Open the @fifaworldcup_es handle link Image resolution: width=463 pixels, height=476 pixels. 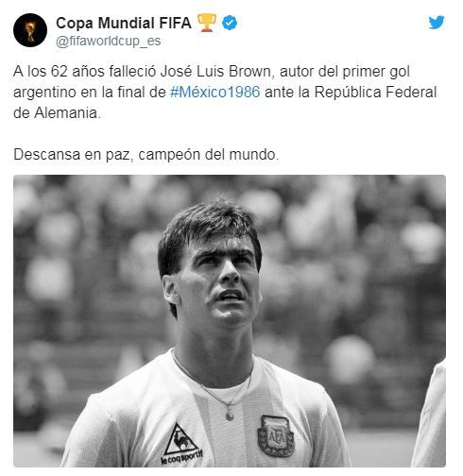coord(109,41)
